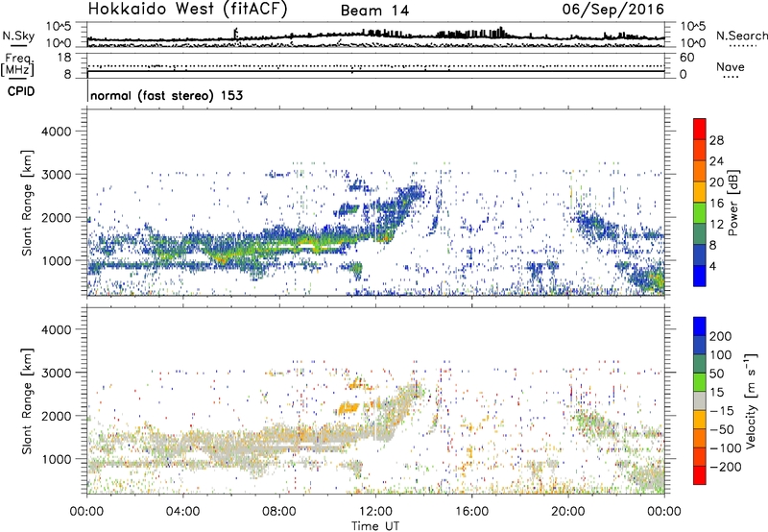Viewport: 768px width, 532px height.
Task: Click the '-200' label on the velocity colorbar
Action: pos(726,467)
